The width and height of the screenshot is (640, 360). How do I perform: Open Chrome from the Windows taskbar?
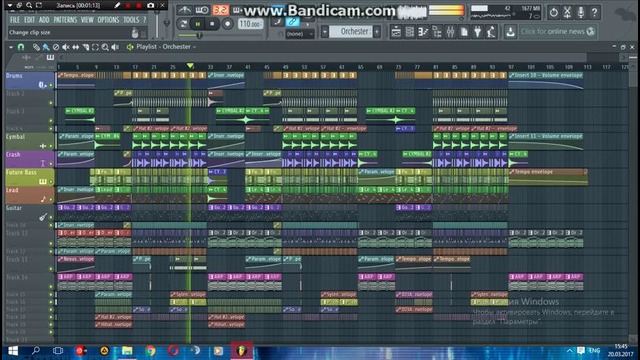[x=150, y=351]
